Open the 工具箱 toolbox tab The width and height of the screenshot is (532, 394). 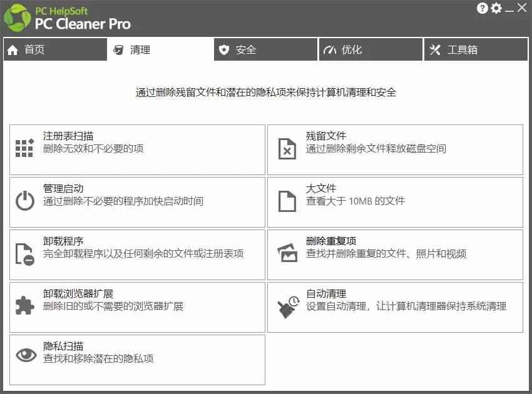pos(476,50)
